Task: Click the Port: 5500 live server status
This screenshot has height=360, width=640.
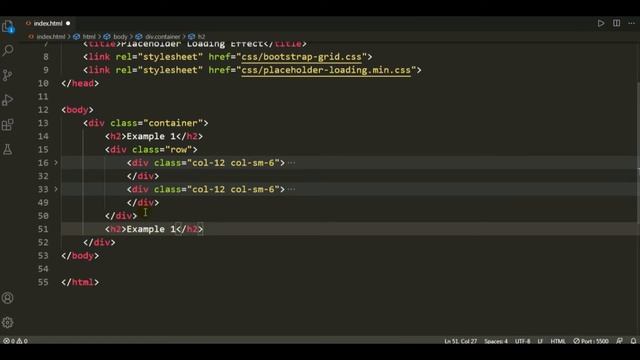Action: 591,341
